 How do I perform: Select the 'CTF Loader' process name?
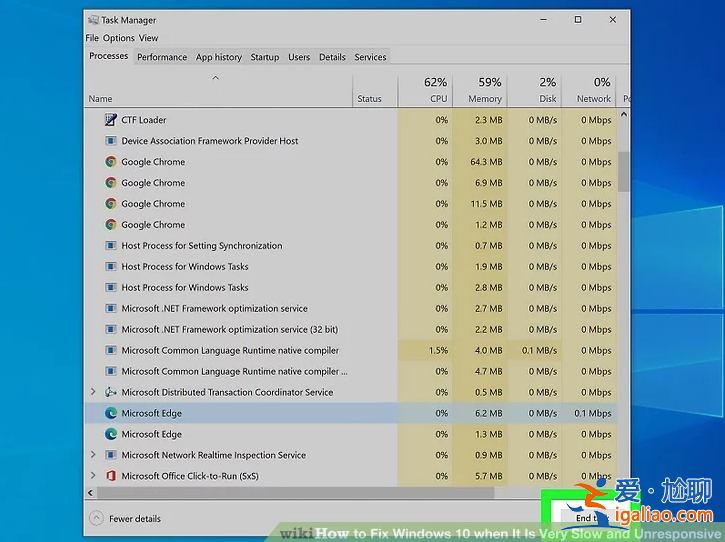tap(144, 120)
